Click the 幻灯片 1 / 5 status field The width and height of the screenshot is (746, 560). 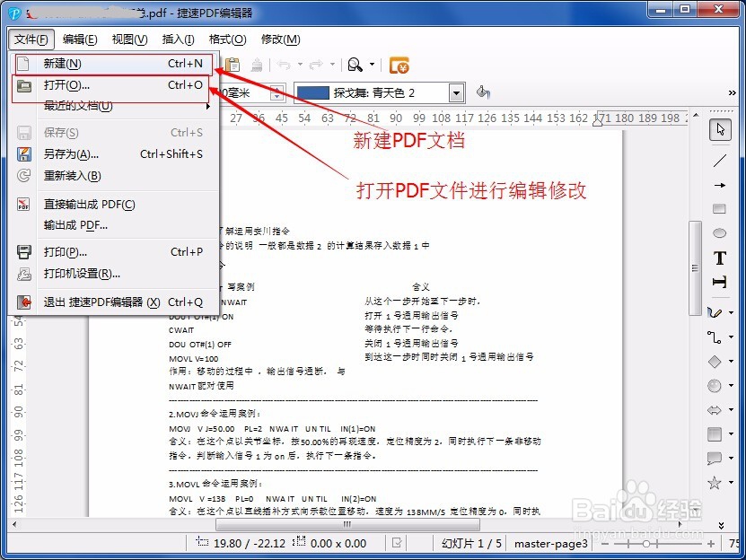click(471, 543)
